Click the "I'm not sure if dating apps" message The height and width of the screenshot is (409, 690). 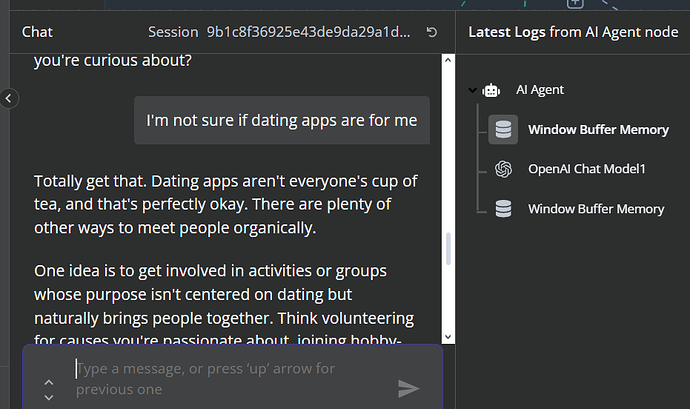pos(281,120)
